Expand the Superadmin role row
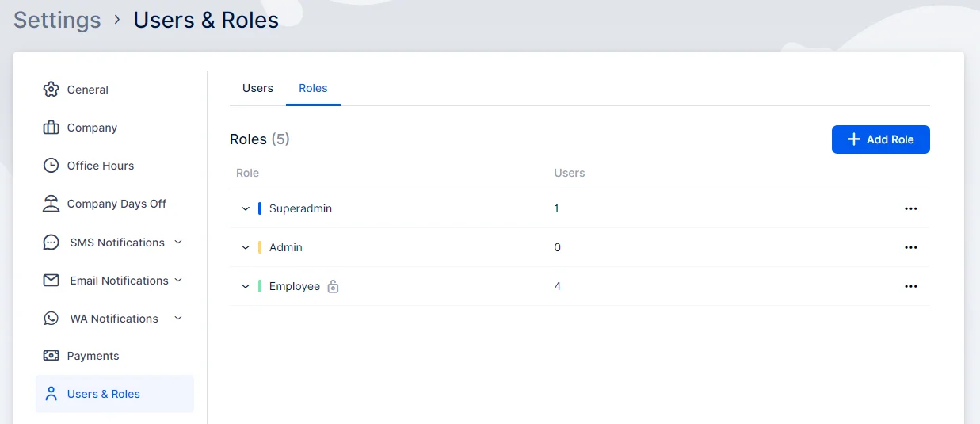The height and width of the screenshot is (424, 980). [246, 208]
